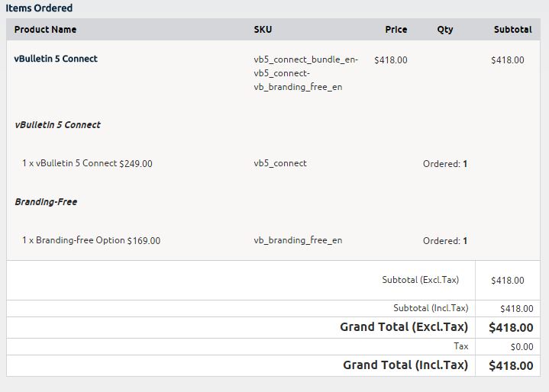This screenshot has height=392, width=549.
Task: Click the Branding-Free option heading
Action: tap(46, 202)
